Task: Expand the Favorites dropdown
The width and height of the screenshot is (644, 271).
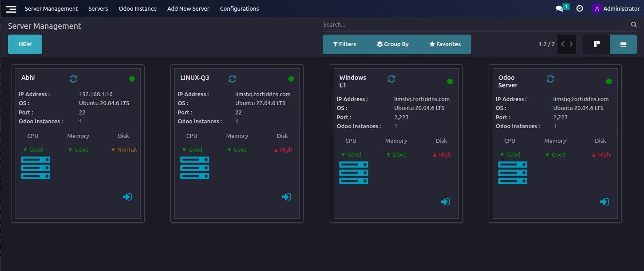Action: (x=445, y=44)
